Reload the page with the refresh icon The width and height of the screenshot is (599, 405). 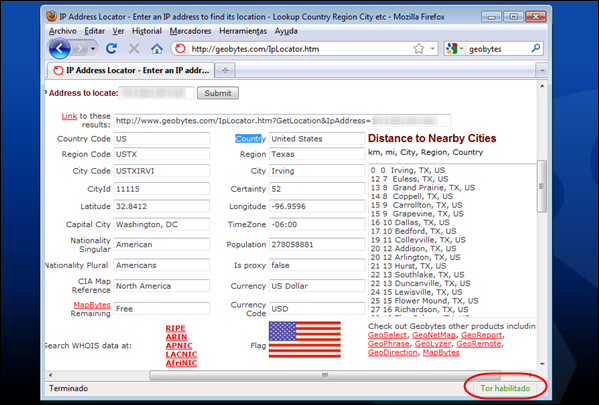[x=112, y=49]
